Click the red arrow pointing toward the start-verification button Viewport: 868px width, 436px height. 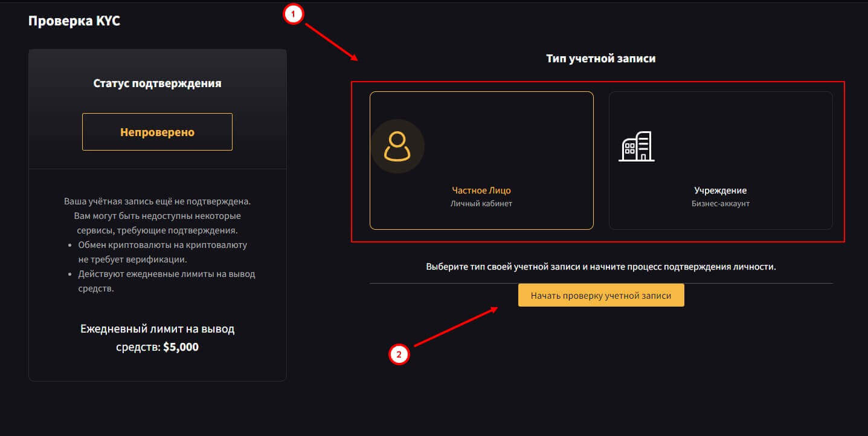[x=455, y=327]
